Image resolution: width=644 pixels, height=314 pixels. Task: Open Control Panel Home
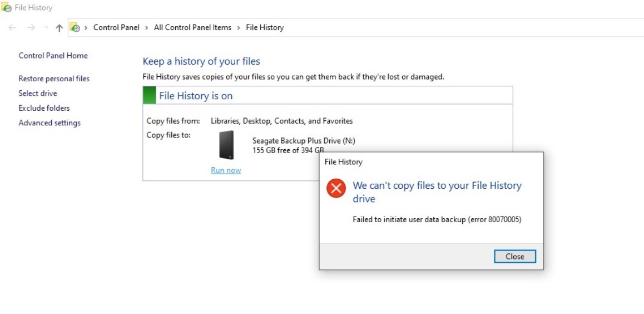coord(53,56)
